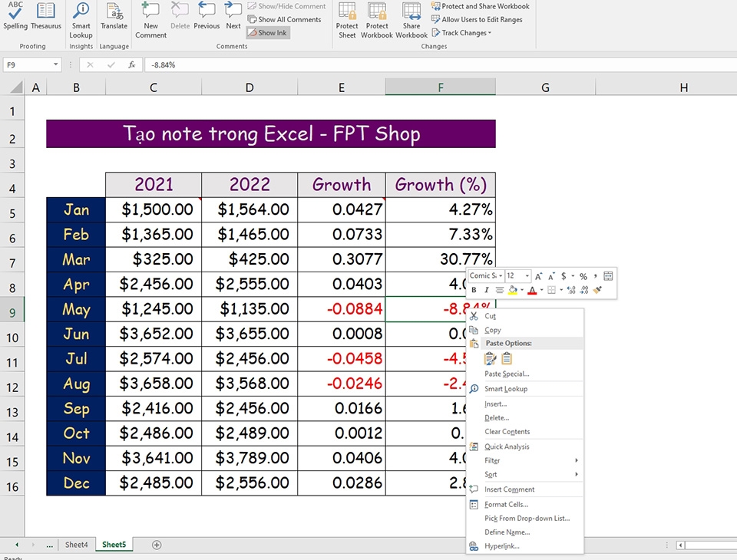This screenshot has width=737, height=560.
Task: Toggle Center alignment in mini toolbar
Action: click(500, 290)
